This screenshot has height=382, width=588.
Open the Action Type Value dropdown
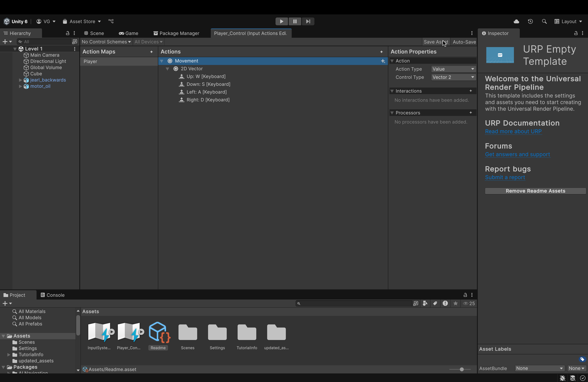coord(453,69)
